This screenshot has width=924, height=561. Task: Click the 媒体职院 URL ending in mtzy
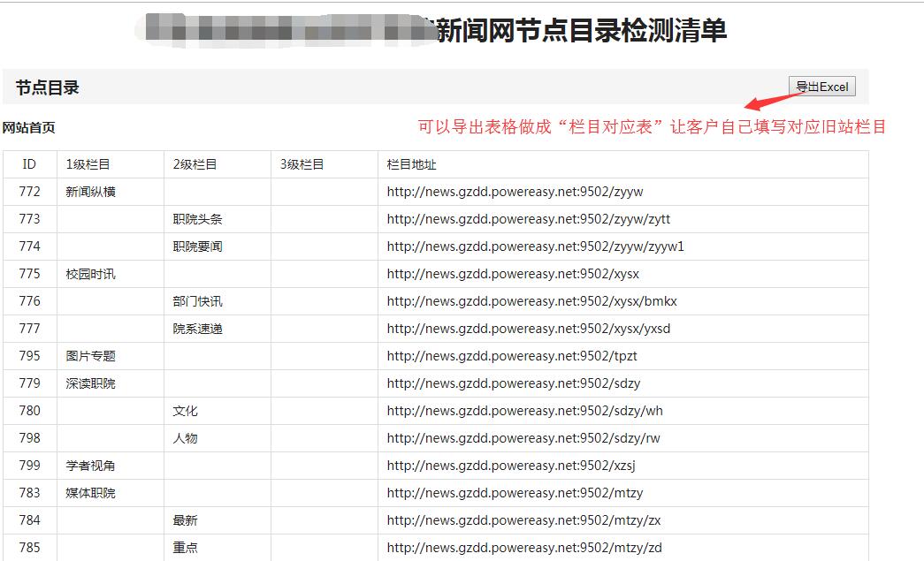click(515, 493)
